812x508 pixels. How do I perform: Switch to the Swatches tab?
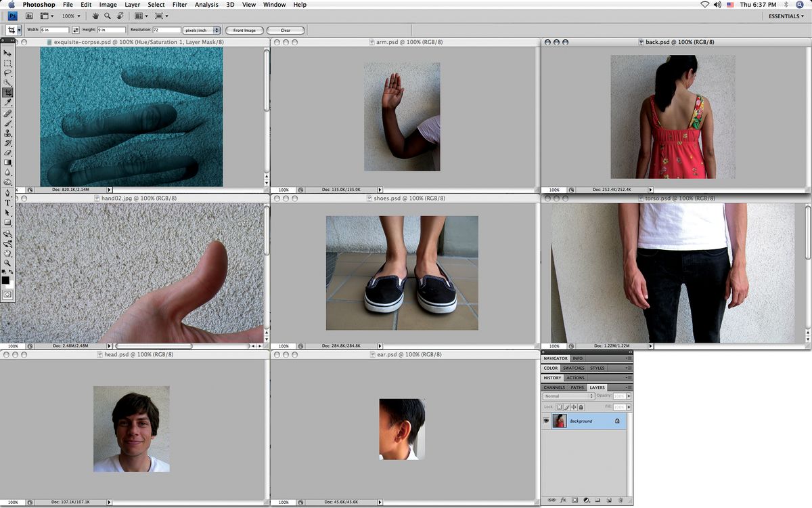(574, 368)
